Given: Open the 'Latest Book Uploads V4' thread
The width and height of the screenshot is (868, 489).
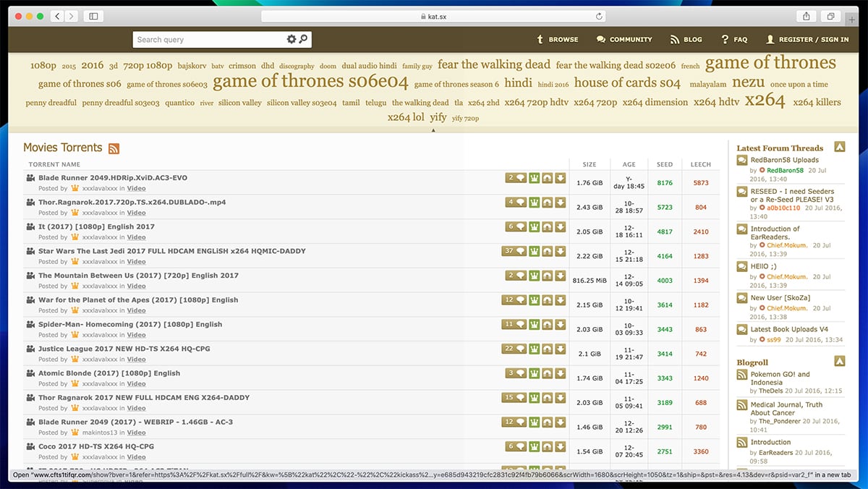Looking at the screenshot, I should click(789, 329).
